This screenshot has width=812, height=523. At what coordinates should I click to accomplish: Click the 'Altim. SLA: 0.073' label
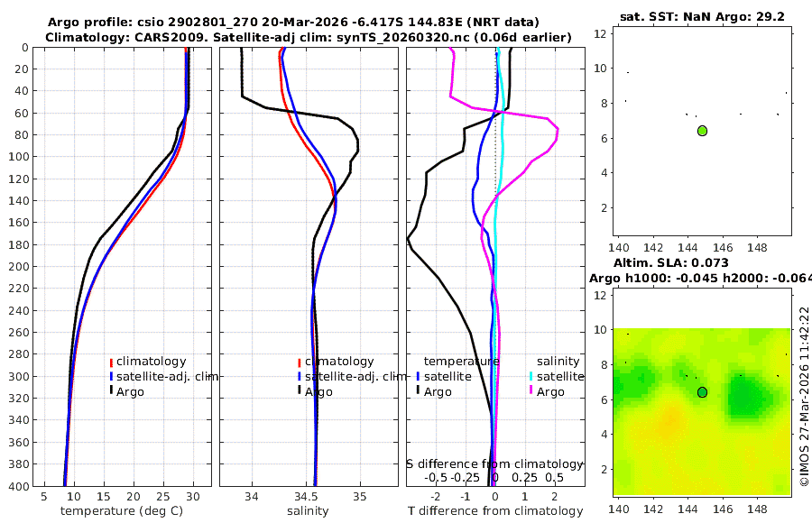tap(671, 263)
